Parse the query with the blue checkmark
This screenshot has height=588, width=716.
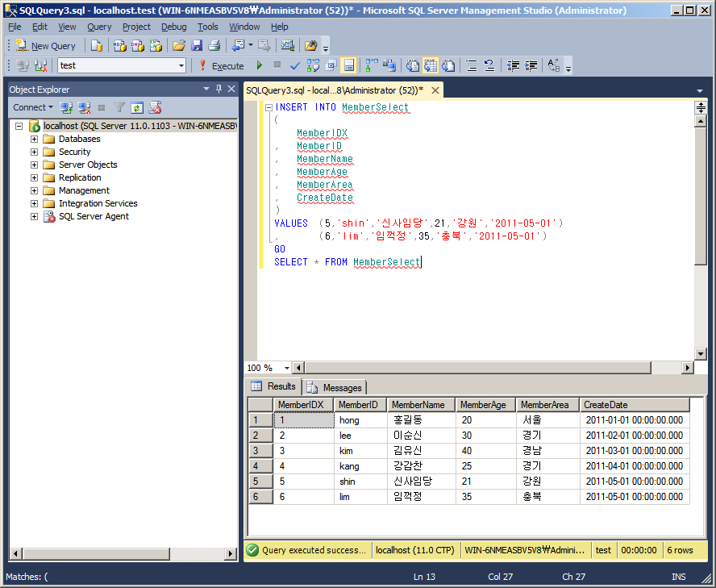[x=295, y=66]
